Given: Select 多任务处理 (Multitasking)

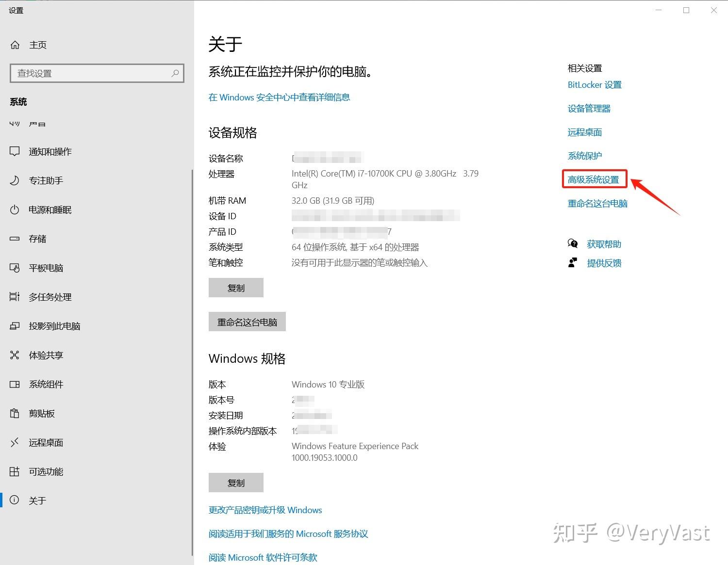Looking at the screenshot, I should pyautogui.click(x=50, y=297).
